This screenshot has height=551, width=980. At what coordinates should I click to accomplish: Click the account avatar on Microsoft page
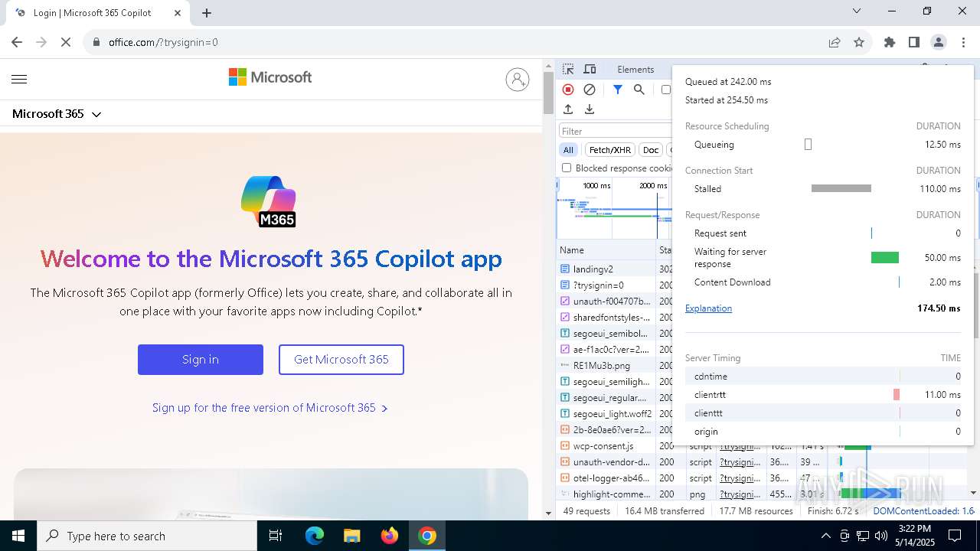click(518, 79)
